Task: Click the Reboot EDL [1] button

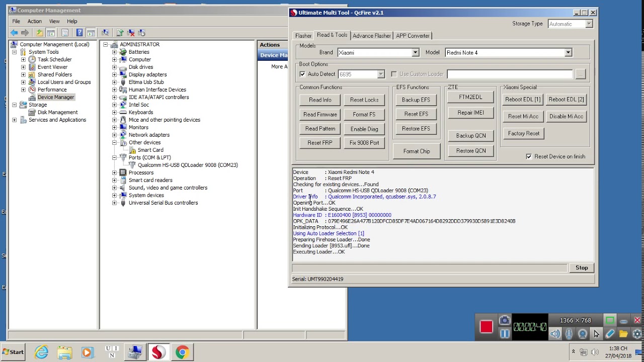Action: (x=523, y=100)
